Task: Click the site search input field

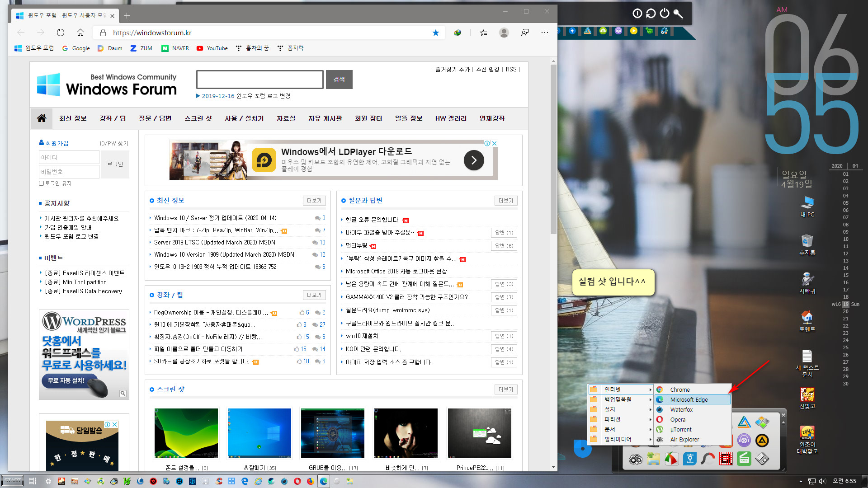Action: point(260,80)
